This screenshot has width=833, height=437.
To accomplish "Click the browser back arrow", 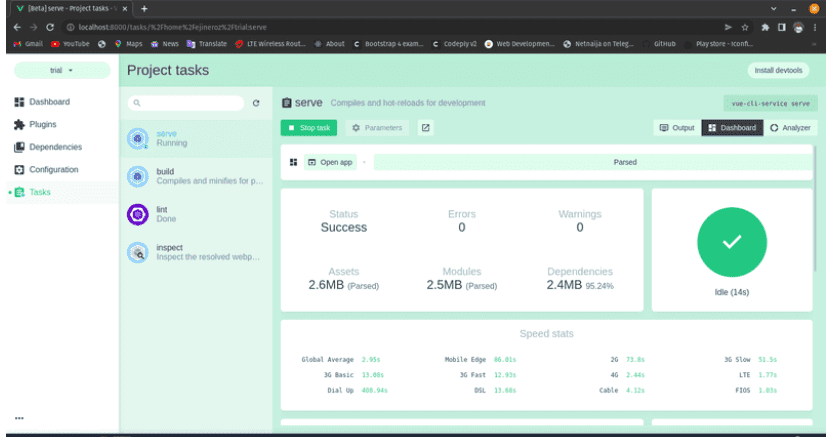I will tap(17, 27).
